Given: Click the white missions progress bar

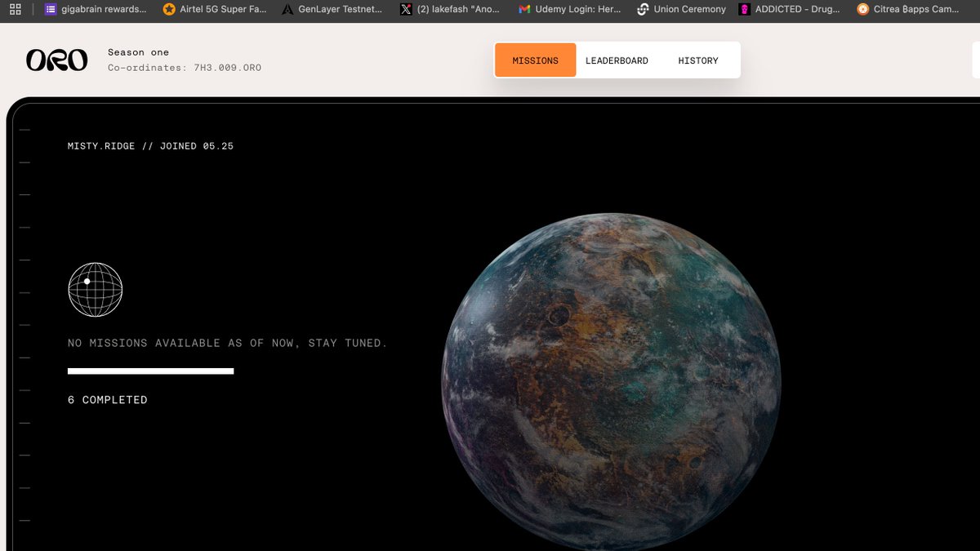Looking at the screenshot, I should 150,371.
